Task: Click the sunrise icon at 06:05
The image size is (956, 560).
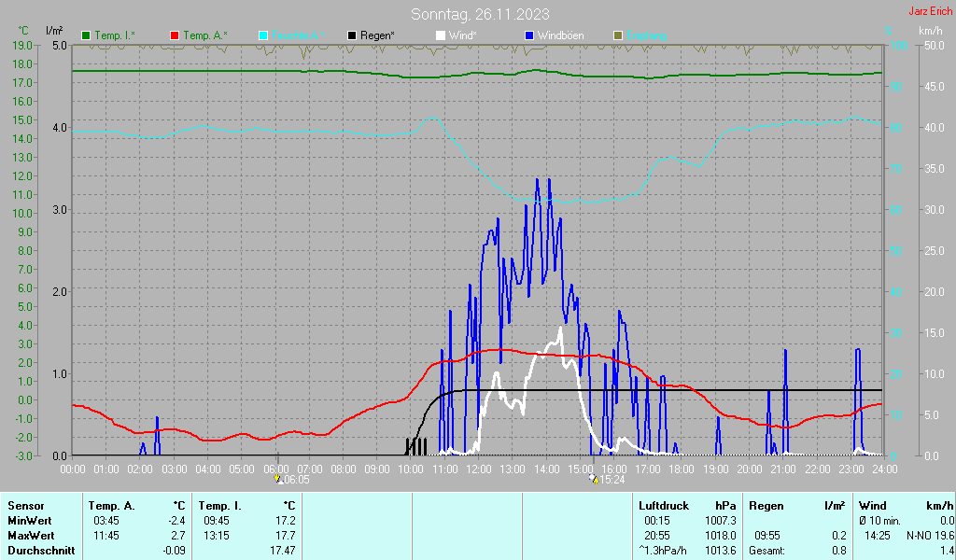Action: [279, 480]
